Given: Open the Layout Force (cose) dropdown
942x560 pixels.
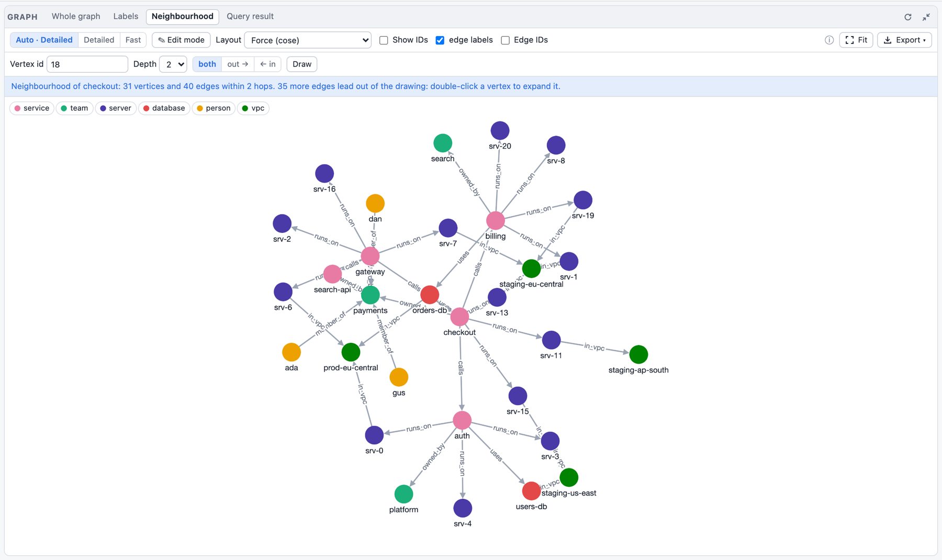Looking at the screenshot, I should tap(308, 40).
